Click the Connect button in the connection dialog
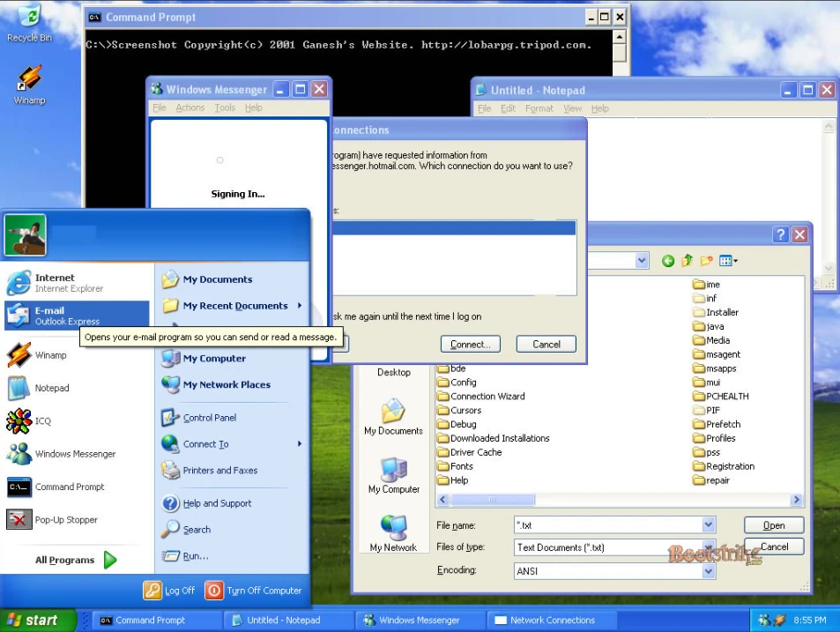This screenshot has height=632, width=840. tap(470, 344)
